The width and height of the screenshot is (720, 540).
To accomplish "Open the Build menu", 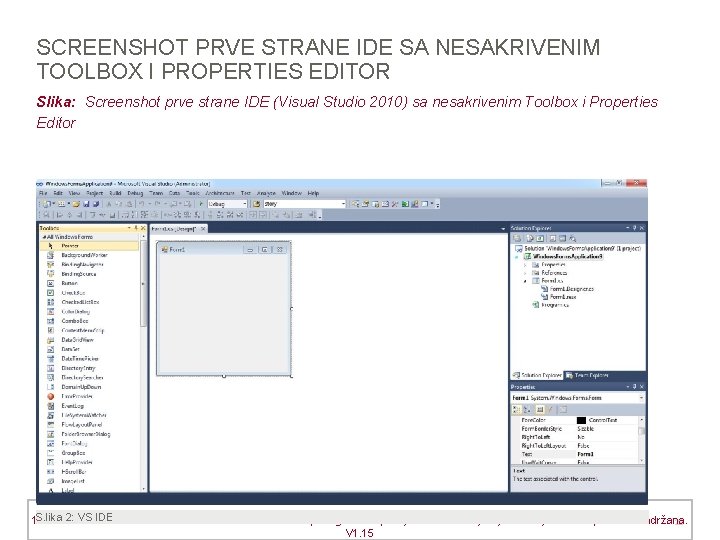I will pyautogui.click(x=115, y=193).
